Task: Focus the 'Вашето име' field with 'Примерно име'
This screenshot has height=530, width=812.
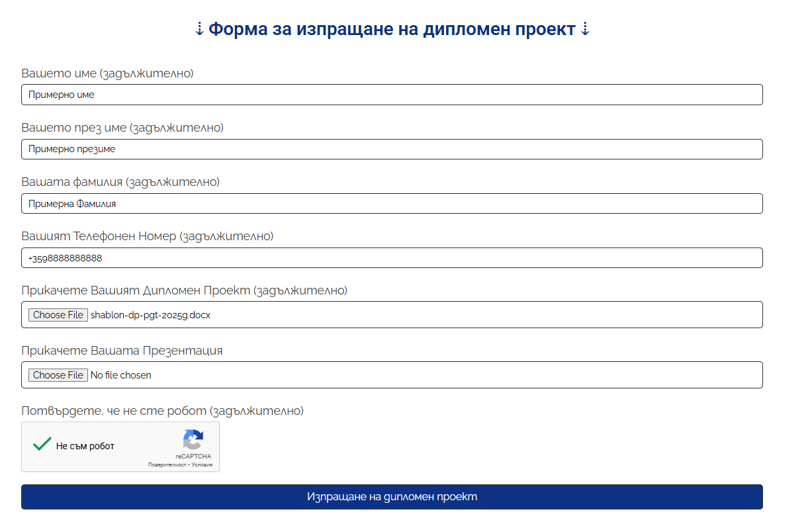Action: click(x=392, y=95)
